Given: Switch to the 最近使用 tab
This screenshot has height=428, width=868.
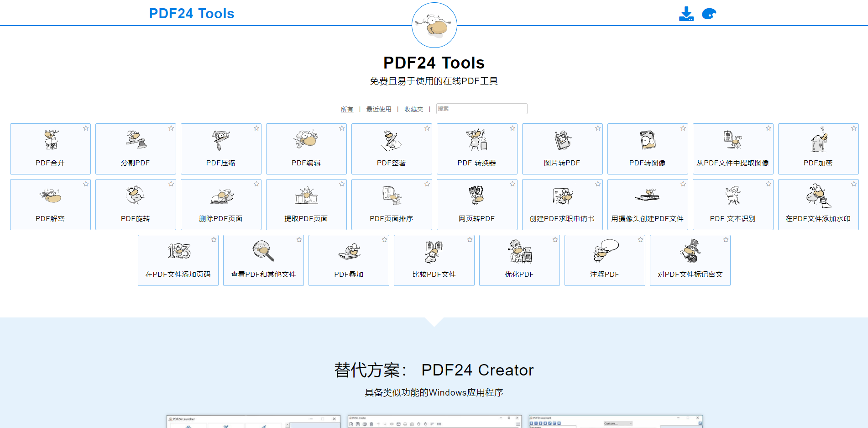Looking at the screenshot, I should tap(377, 109).
